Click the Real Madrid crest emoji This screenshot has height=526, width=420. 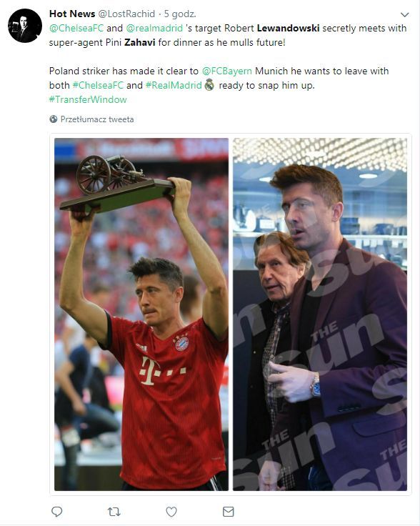coord(209,85)
